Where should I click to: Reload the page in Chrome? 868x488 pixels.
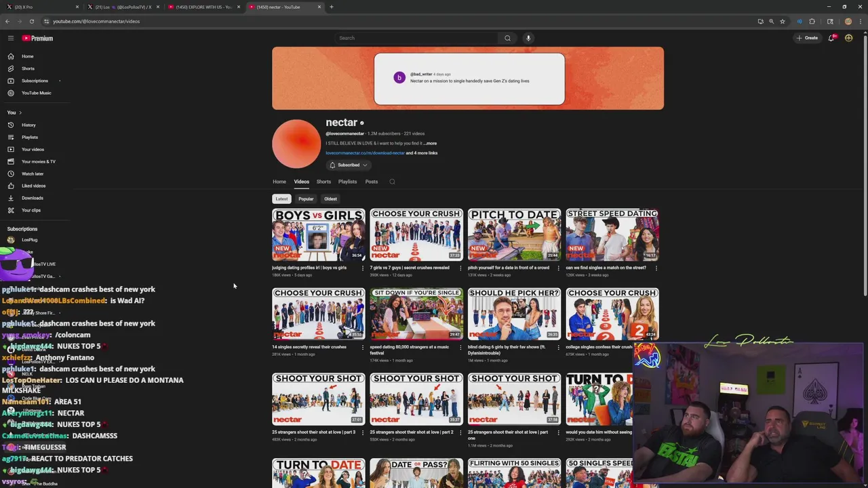(31, 21)
